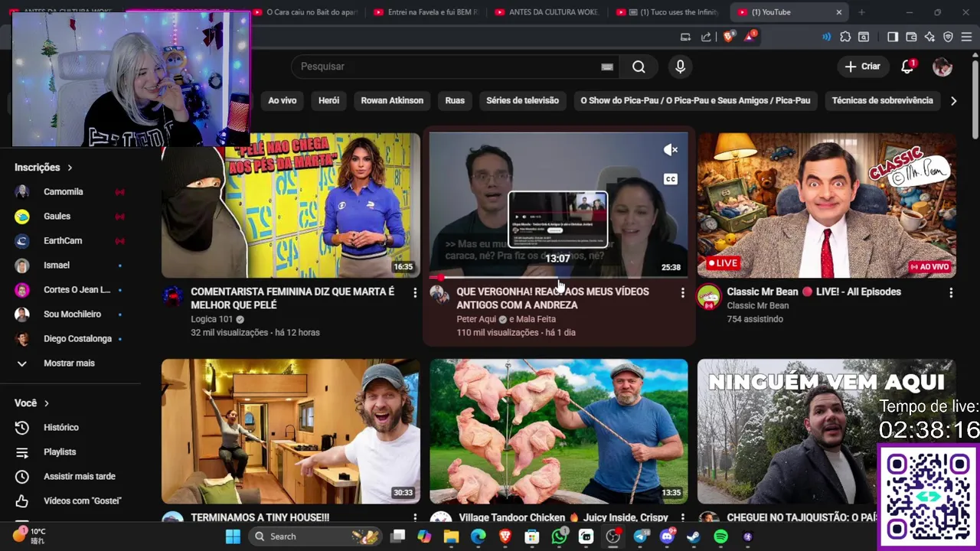The height and width of the screenshot is (551, 980).
Task: Open more options for Peter Aqui video
Action: coord(682,292)
